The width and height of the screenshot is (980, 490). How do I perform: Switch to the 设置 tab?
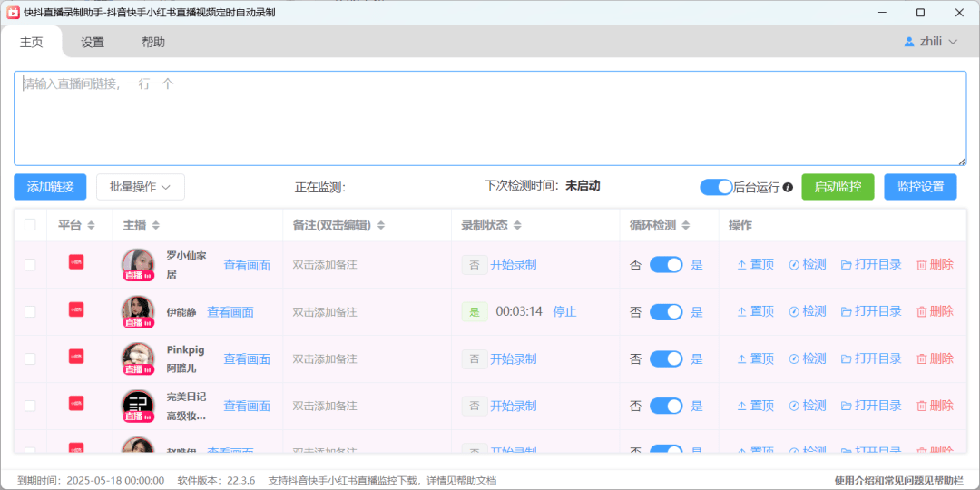93,43
